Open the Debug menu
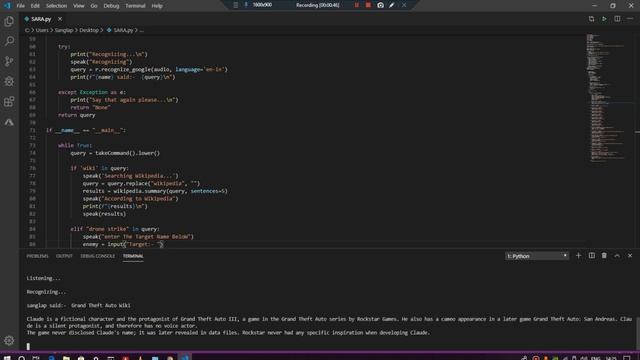Viewport: 640px width, 360px height. [111, 6]
